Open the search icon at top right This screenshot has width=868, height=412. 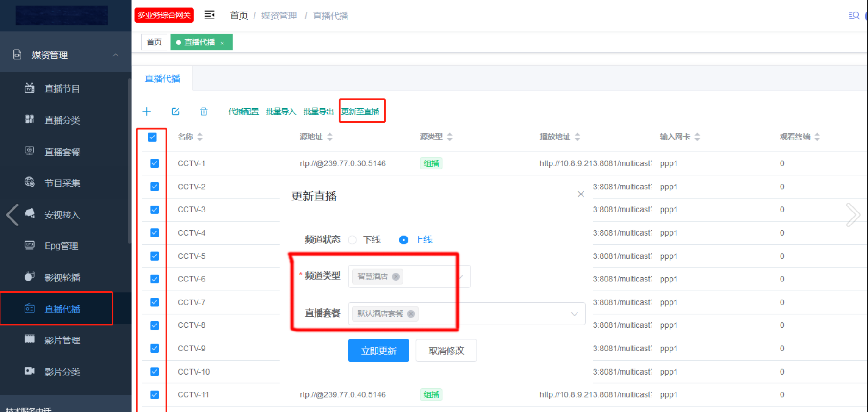coord(854,16)
